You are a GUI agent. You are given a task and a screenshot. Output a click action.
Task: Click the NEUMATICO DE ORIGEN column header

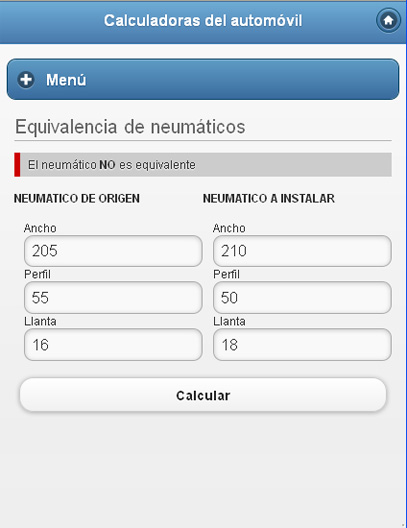pyautogui.click(x=77, y=198)
